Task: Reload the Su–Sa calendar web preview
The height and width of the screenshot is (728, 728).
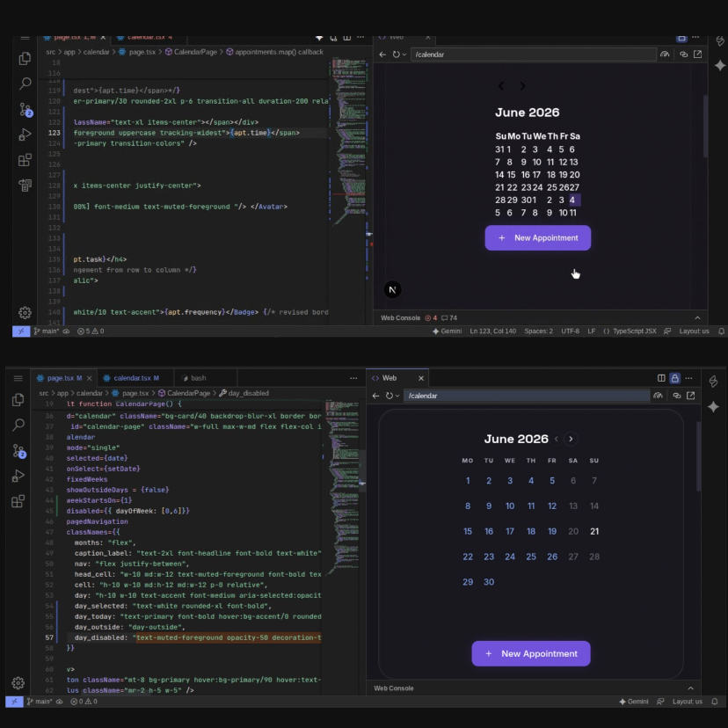Action: [396, 55]
